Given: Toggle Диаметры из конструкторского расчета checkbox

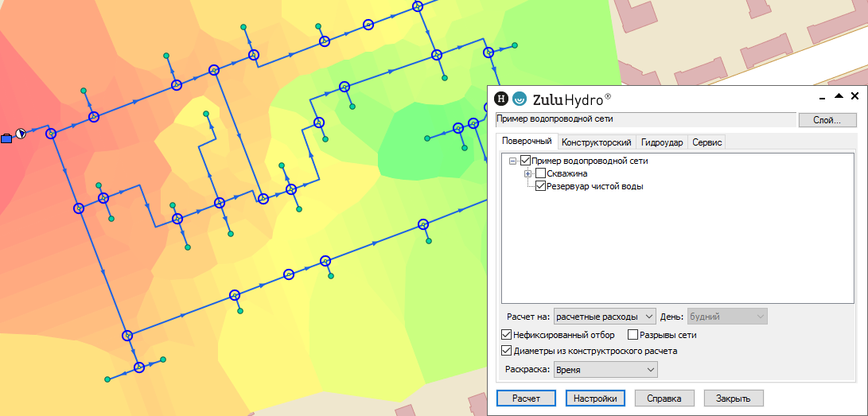Looking at the screenshot, I should (x=507, y=351).
